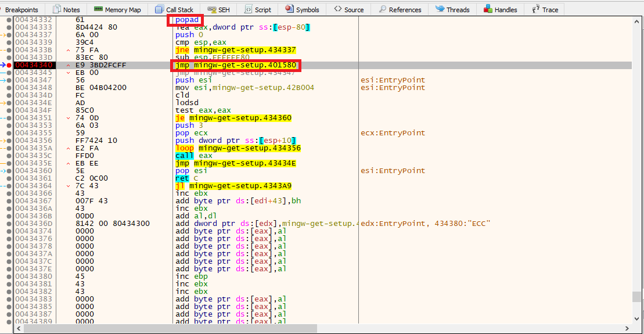Click comment 'edx:EntryPoint, 434380:"ECC"'
644x334 pixels.
tap(426, 224)
